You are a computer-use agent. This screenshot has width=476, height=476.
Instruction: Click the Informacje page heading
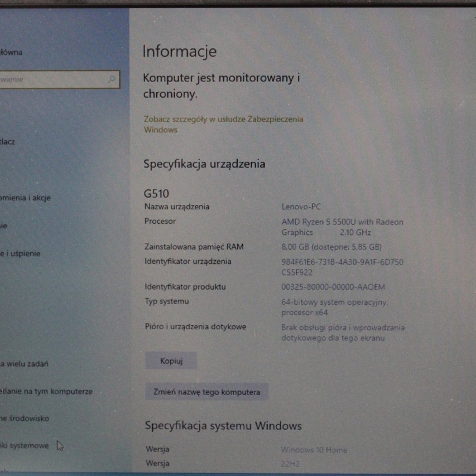(179, 52)
